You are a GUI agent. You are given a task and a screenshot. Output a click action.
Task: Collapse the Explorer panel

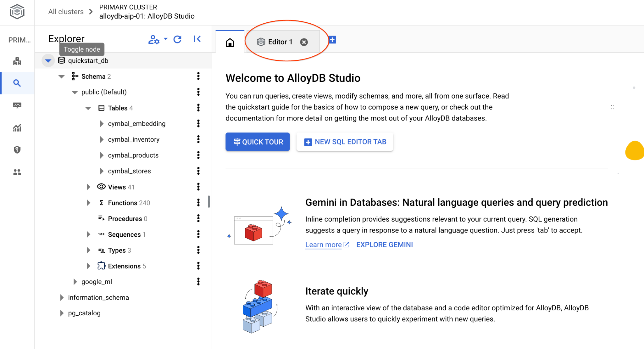[197, 39]
